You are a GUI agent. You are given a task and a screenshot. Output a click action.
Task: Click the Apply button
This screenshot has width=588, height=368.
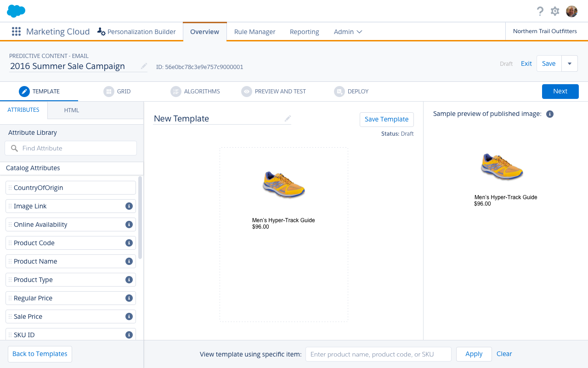point(474,354)
